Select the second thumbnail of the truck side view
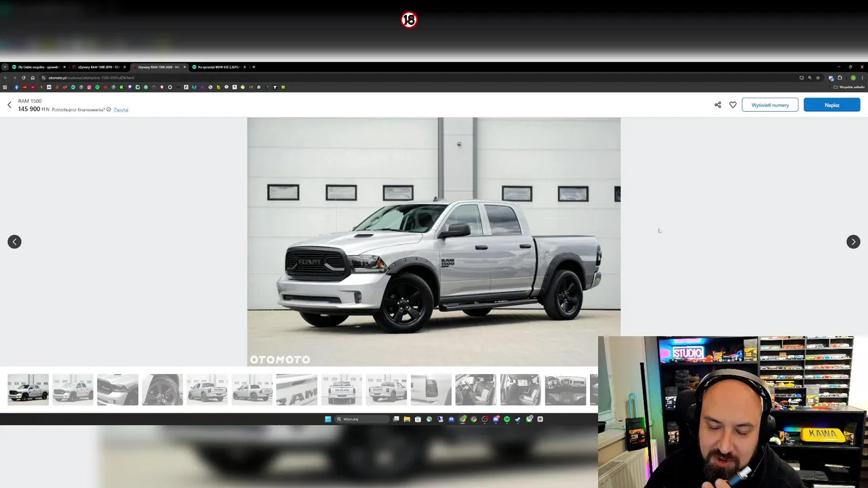The width and height of the screenshot is (868, 488). pyautogui.click(x=73, y=390)
